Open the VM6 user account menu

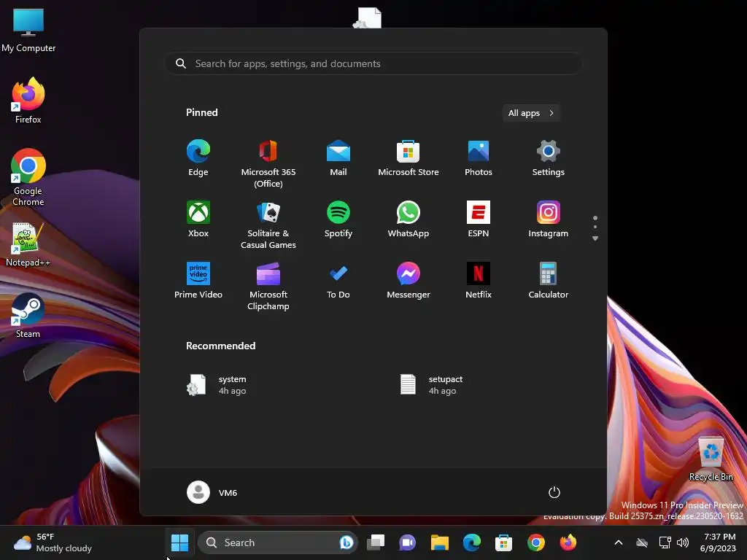point(212,492)
